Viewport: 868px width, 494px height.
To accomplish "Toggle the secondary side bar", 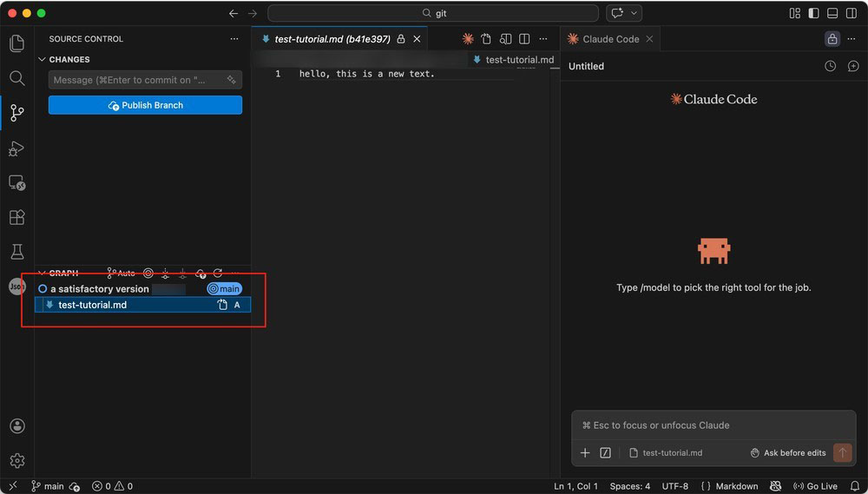I will [x=852, y=13].
